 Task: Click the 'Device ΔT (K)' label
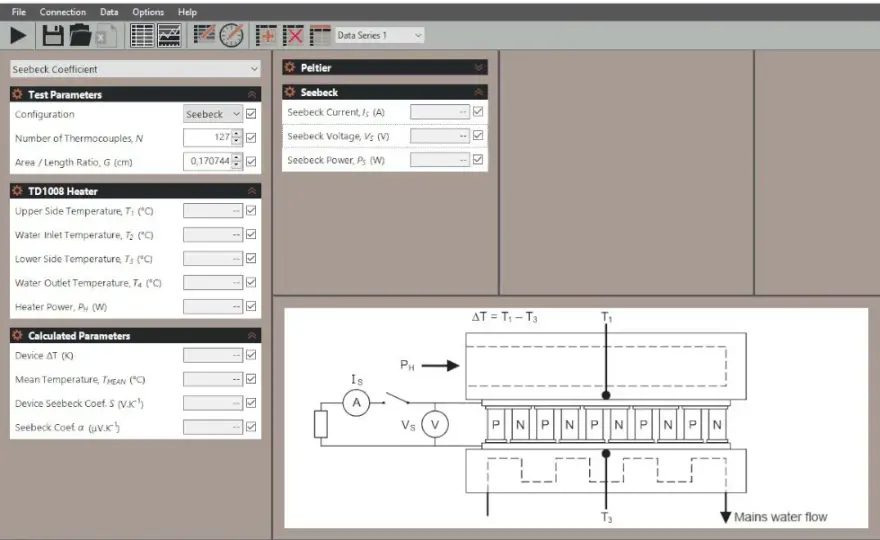pos(44,355)
